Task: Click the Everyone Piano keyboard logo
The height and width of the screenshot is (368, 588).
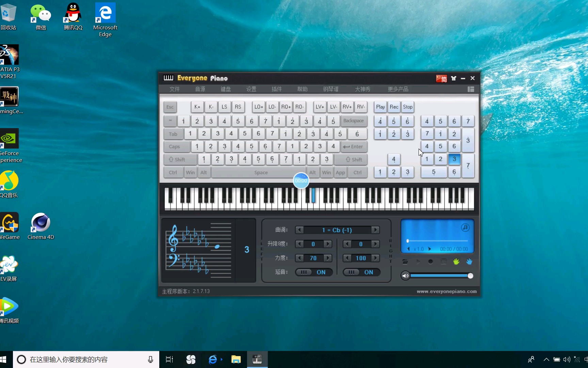Action: tap(168, 78)
